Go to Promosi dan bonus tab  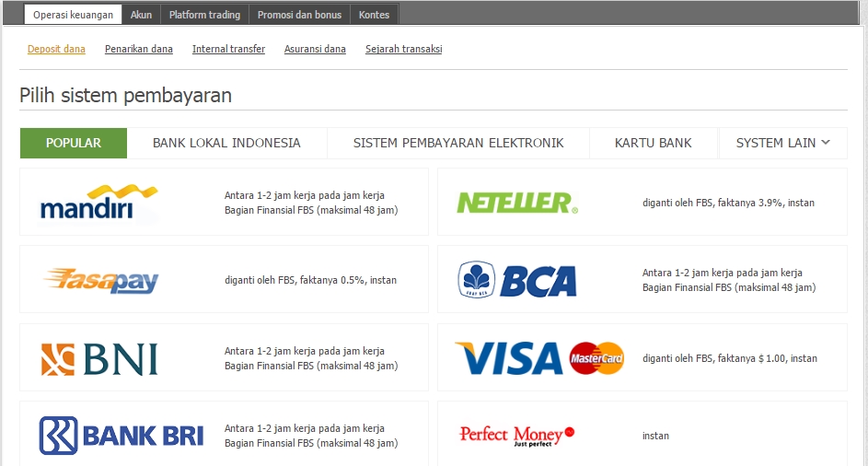point(299,15)
